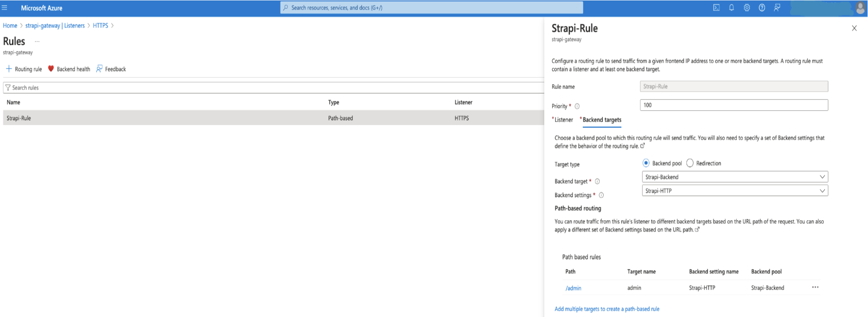Click the Routing rule button
868x317 pixels.
pos(24,69)
